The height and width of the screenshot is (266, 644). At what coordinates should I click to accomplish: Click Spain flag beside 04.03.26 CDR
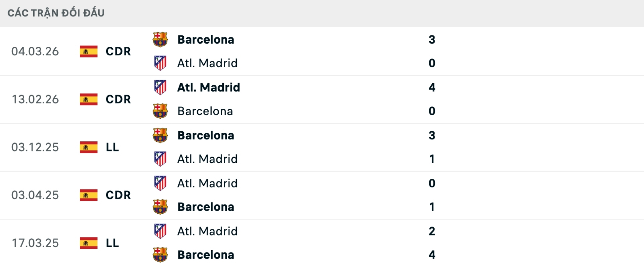click(89, 51)
